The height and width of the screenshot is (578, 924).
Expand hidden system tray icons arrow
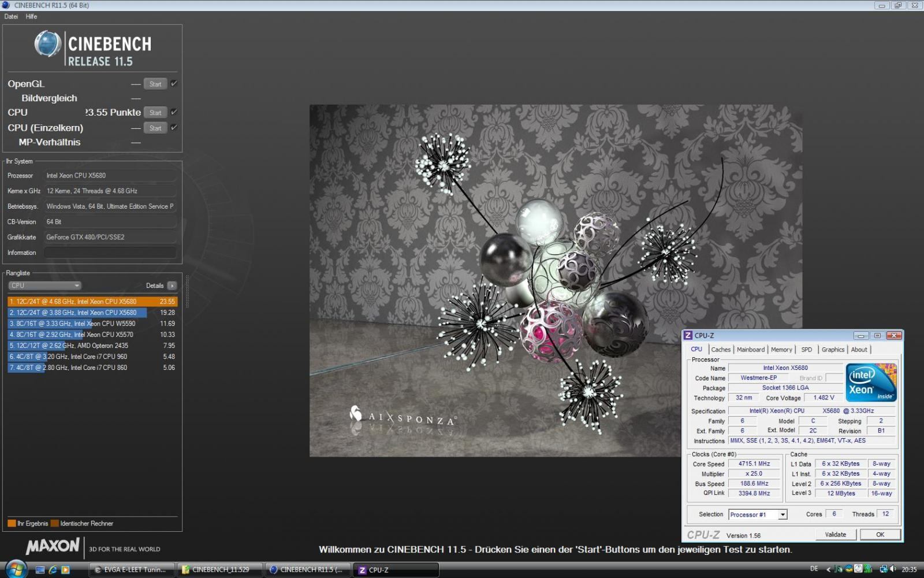tap(828, 569)
